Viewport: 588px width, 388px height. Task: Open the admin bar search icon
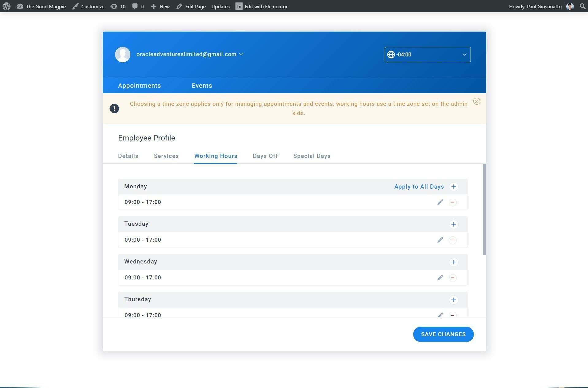[582, 6]
